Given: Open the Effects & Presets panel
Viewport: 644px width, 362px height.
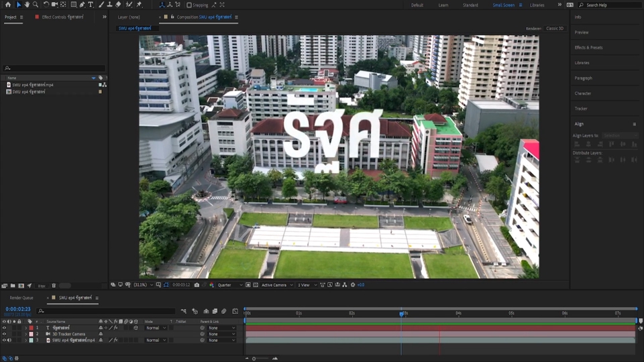Looking at the screenshot, I should click(588, 48).
